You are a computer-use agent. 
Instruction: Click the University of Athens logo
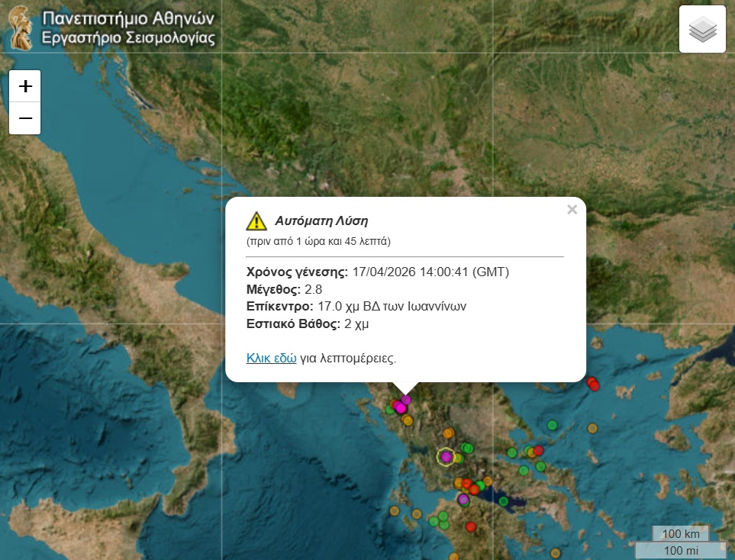click(21, 27)
